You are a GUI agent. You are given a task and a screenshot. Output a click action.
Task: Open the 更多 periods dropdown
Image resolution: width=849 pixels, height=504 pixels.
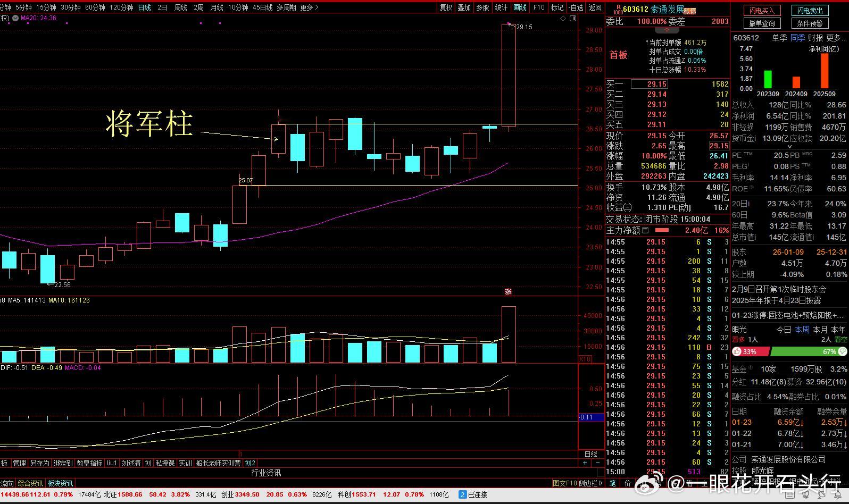tap(309, 7)
